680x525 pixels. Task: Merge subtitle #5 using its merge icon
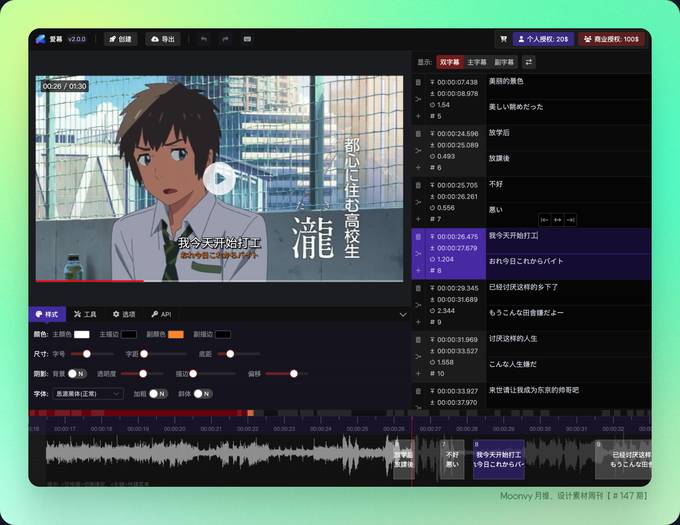(x=418, y=99)
